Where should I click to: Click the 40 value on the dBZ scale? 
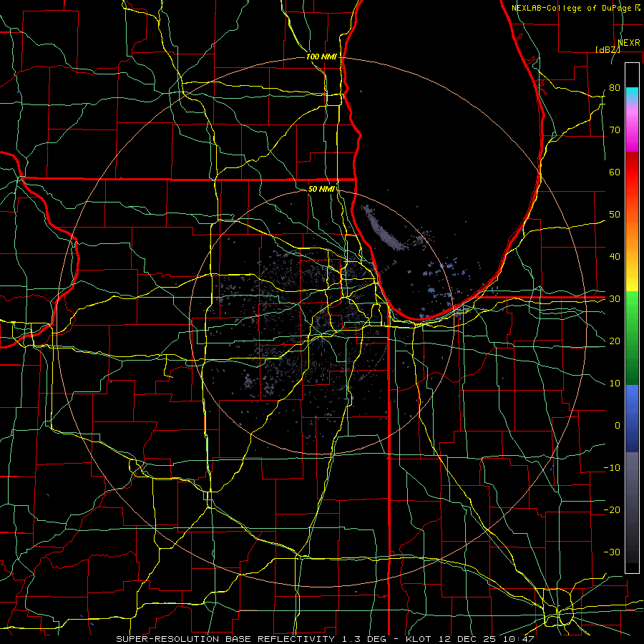pyautogui.click(x=615, y=257)
